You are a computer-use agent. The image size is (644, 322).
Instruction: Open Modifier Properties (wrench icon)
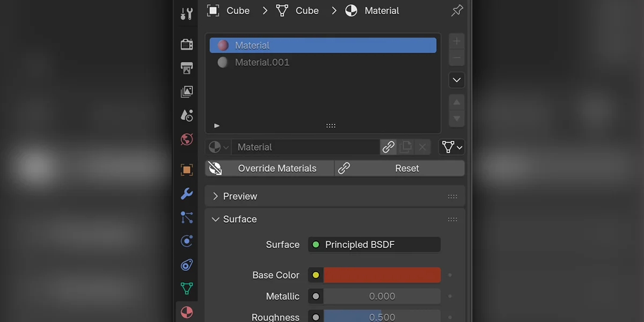click(x=186, y=194)
